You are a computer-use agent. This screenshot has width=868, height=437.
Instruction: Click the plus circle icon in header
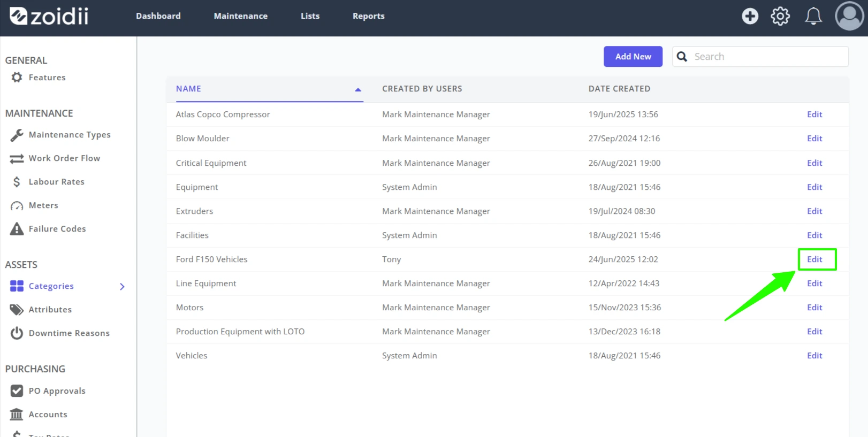750,16
